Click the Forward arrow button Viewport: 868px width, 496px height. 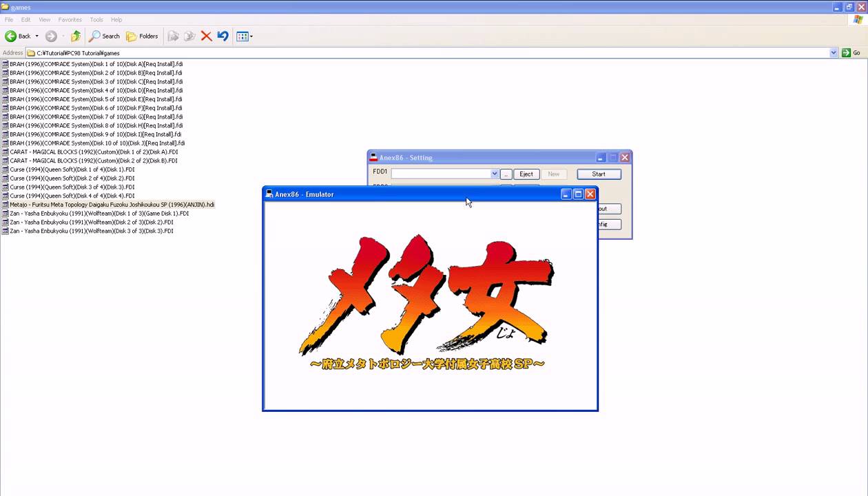click(51, 36)
